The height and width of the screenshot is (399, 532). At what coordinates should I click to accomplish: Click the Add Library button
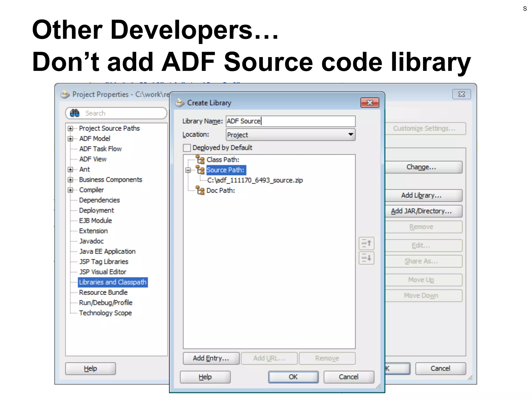pos(423,195)
